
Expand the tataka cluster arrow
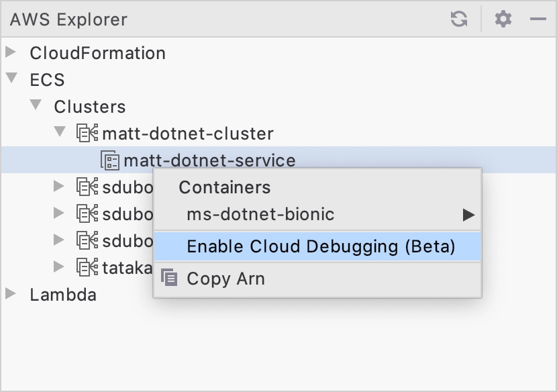58,266
